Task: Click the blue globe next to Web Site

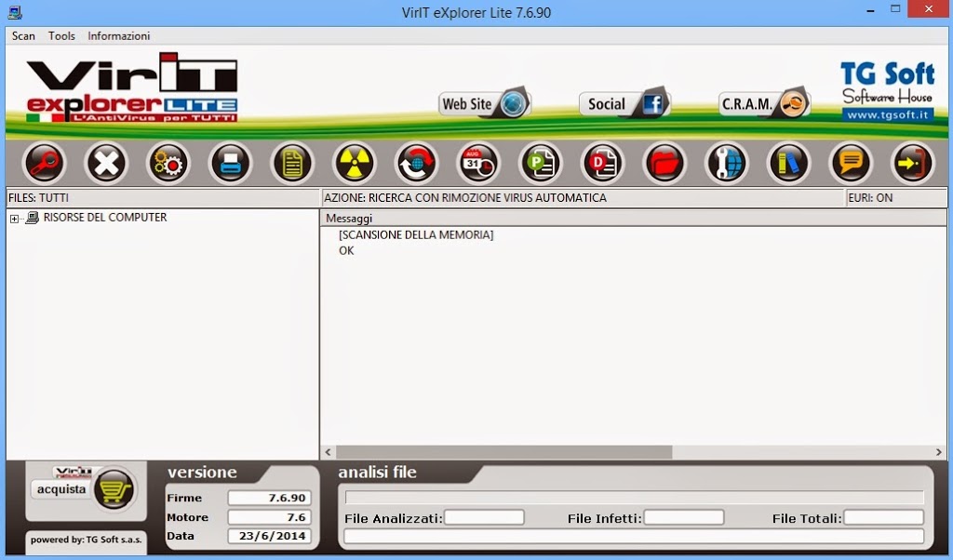Action: click(514, 104)
